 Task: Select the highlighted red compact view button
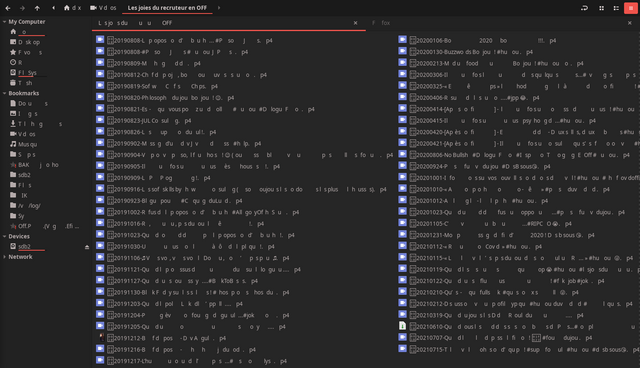[x=631, y=8]
